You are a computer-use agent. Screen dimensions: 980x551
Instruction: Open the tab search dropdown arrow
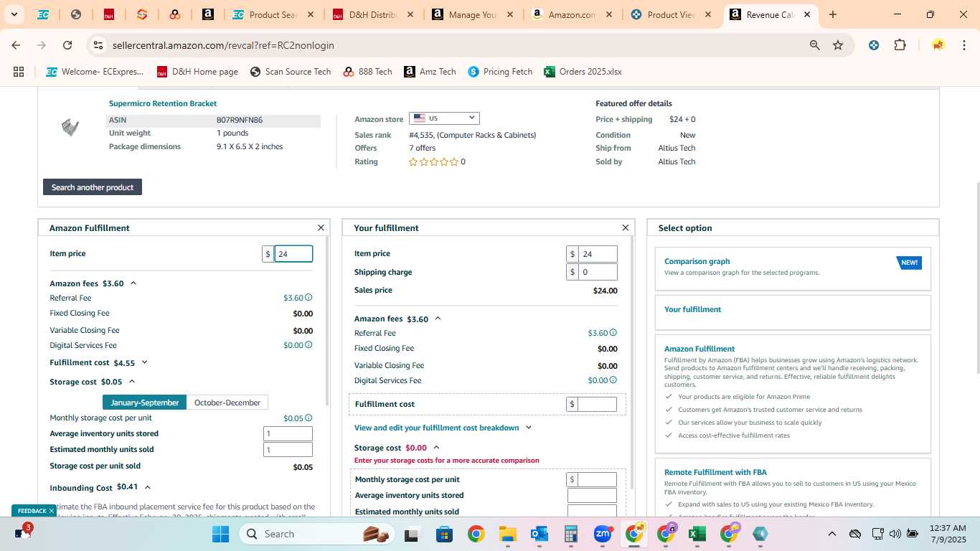coord(14,14)
